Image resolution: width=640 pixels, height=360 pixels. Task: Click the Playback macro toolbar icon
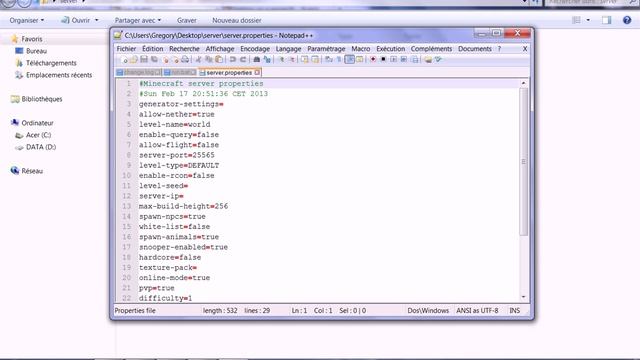pos(393,60)
